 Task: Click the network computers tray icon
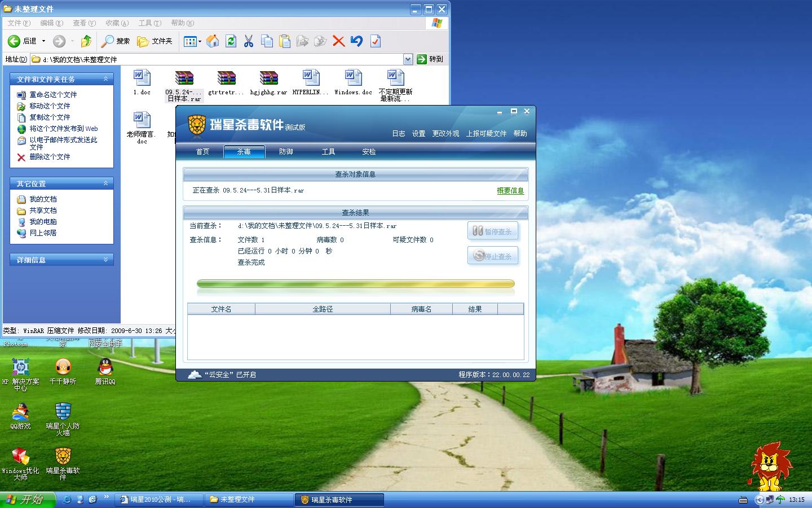coord(770,500)
